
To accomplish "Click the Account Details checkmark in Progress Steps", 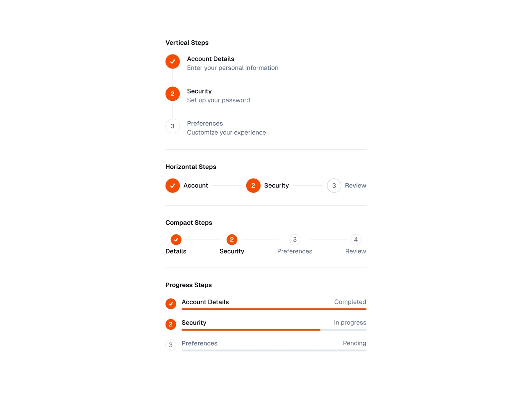I will pyautogui.click(x=171, y=304).
